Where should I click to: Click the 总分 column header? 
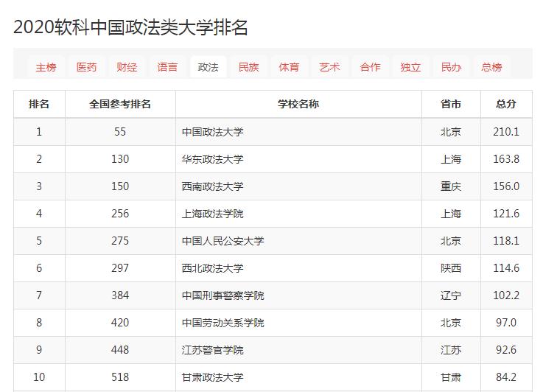(506, 104)
